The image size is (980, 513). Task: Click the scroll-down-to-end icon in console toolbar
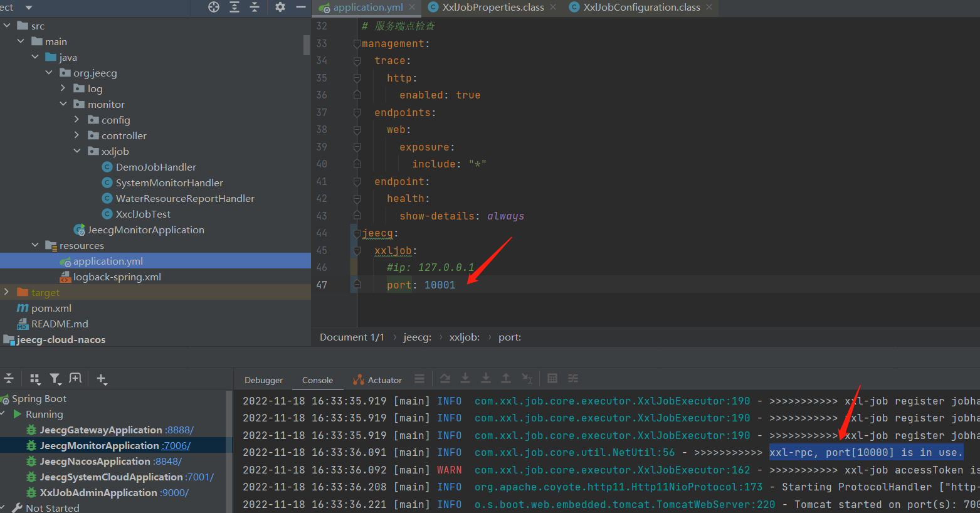[x=465, y=378]
